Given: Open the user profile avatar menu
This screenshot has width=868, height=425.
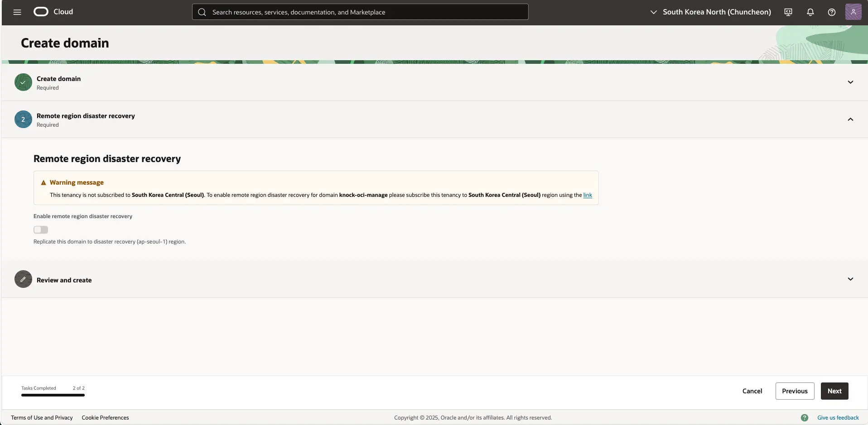Looking at the screenshot, I should click(x=854, y=12).
